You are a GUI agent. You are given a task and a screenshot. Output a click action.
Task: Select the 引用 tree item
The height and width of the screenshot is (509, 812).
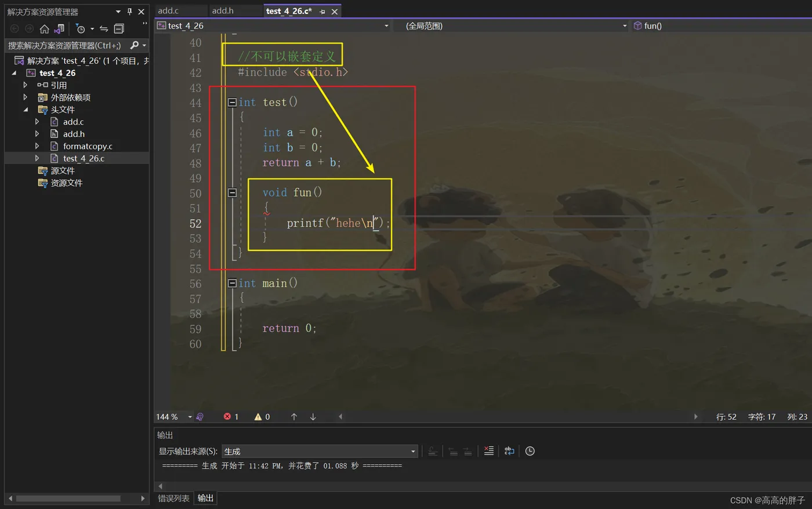click(x=59, y=85)
